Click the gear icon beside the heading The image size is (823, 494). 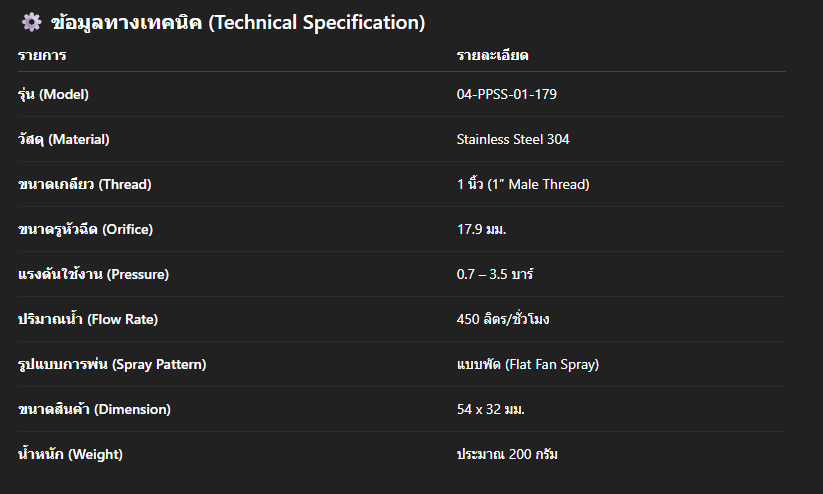(32, 22)
